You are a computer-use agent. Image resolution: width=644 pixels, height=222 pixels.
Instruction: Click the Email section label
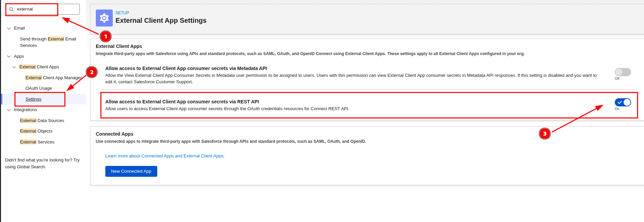click(19, 28)
